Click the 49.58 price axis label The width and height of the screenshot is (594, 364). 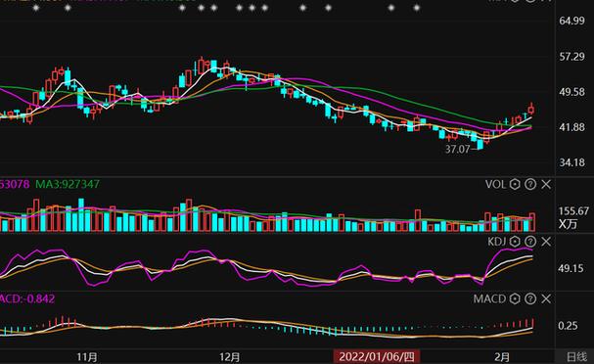click(x=571, y=92)
